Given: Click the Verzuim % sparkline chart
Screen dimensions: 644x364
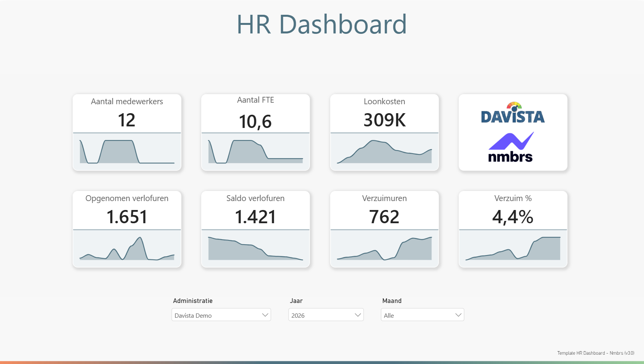Looking at the screenshot, I should tap(513, 248).
